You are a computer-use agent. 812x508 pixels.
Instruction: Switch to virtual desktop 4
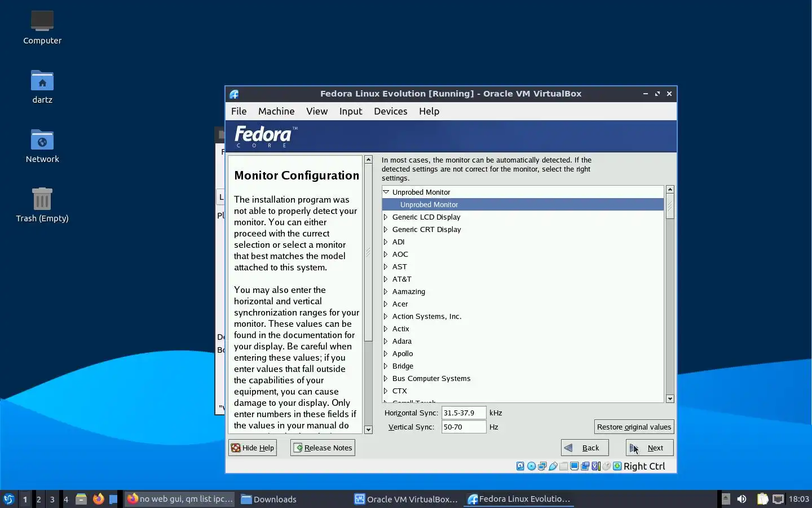(66, 499)
